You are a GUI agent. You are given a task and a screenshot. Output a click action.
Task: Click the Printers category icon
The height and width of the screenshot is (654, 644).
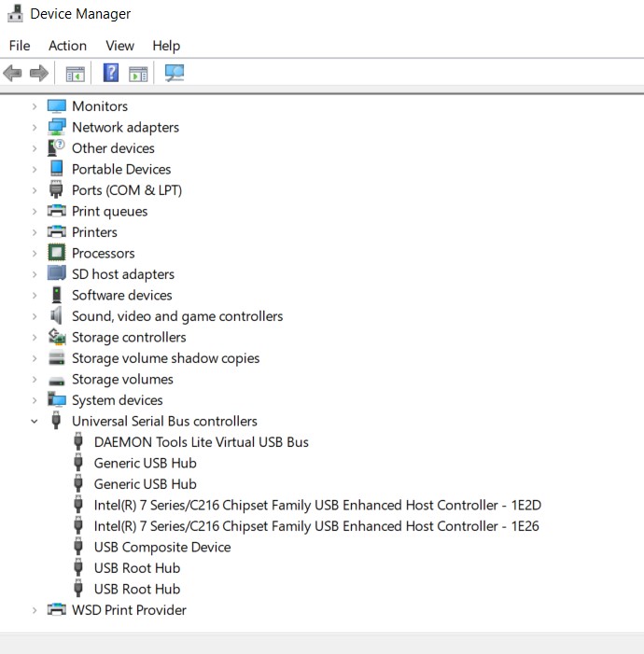tap(56, 232)
